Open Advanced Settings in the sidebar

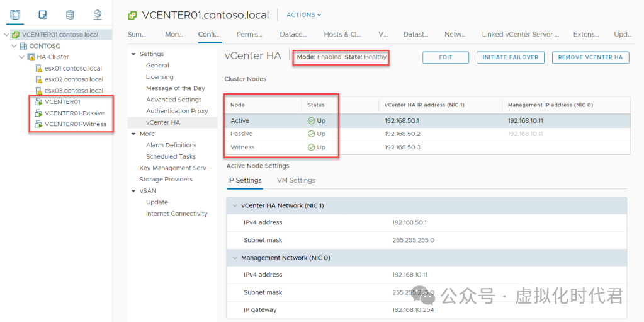(x=174, y=100)
